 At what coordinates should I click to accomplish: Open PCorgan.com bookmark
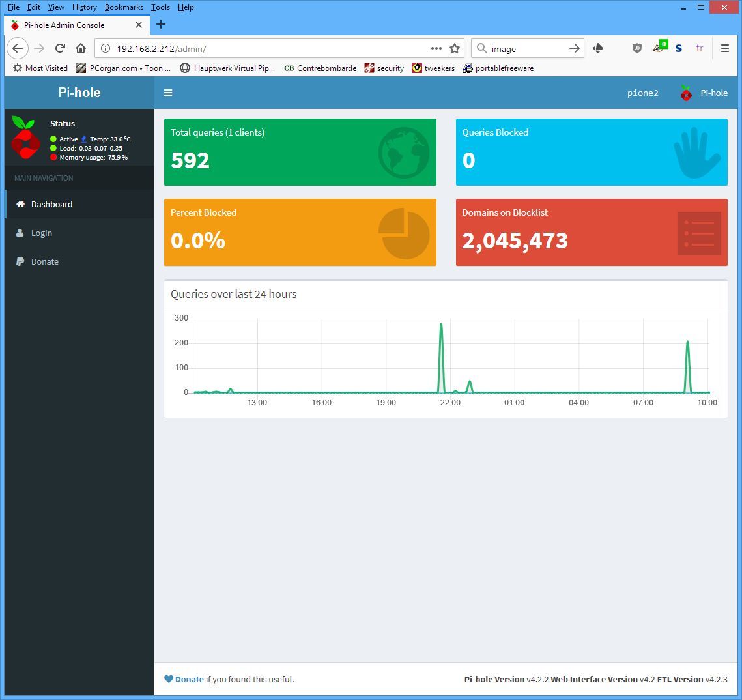(x=123, y=68)
